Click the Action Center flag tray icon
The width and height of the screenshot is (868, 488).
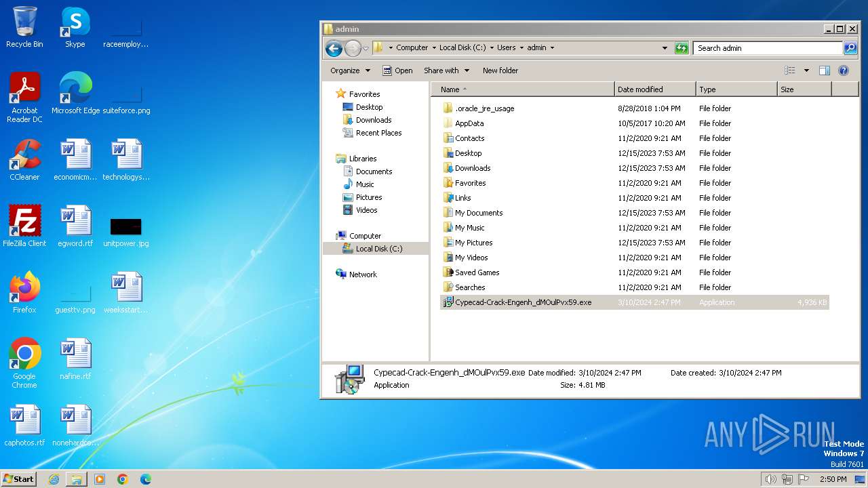[x=804, y=479]
